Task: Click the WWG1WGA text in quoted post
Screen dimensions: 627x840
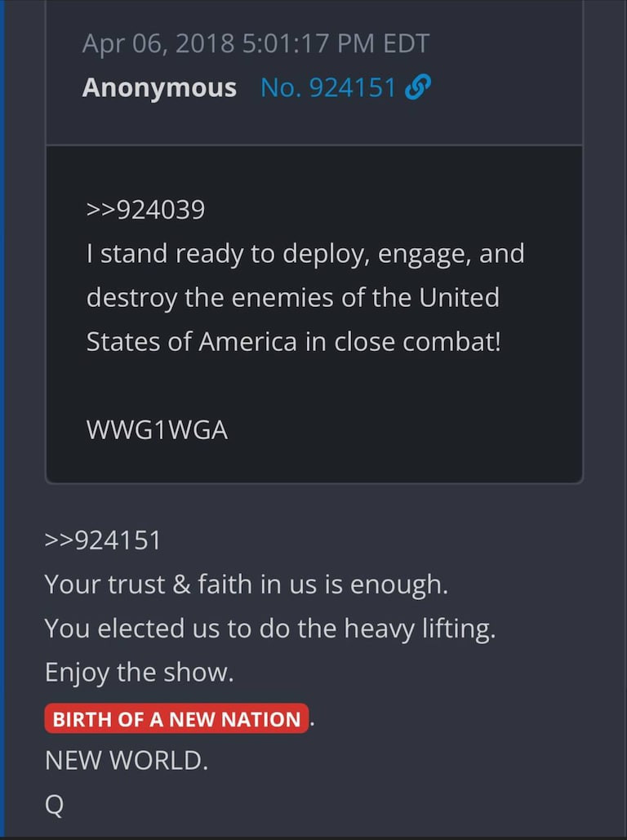Action: tap(157, 429)
